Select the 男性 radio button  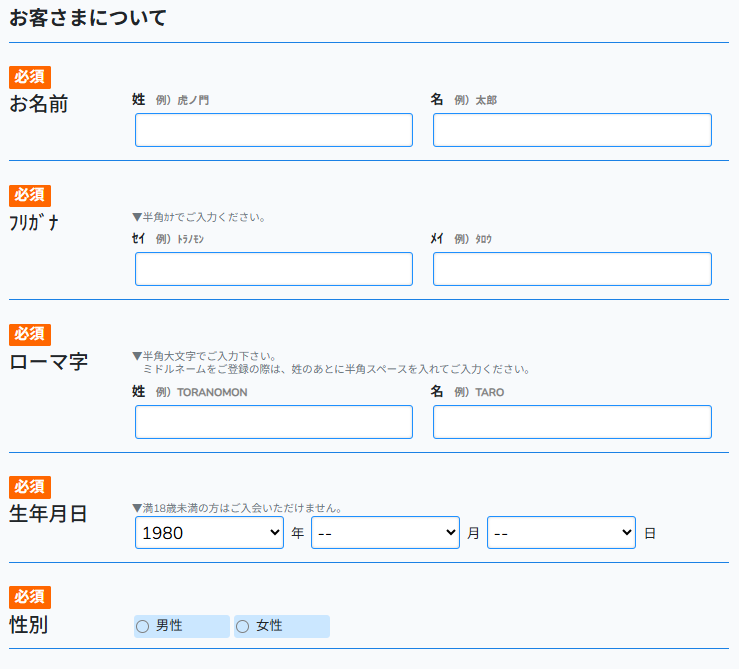(x=143, y=626)
